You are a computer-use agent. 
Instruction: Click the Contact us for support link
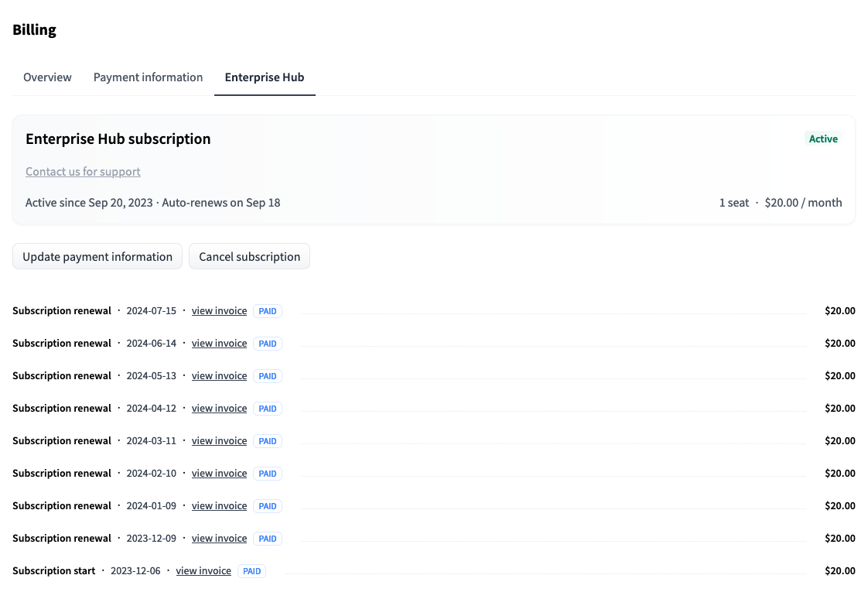(83, 172)
